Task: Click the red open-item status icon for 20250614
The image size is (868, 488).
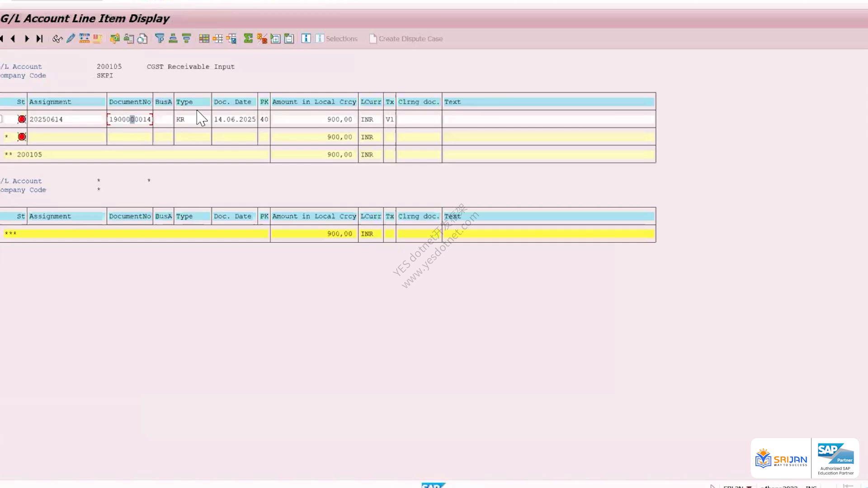Action: pyautogui.click(x=22, y=119)
